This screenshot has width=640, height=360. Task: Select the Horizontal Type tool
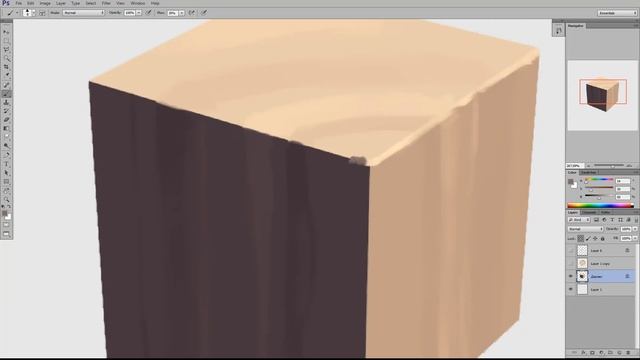pyautogui.click(x=6, y=164)
